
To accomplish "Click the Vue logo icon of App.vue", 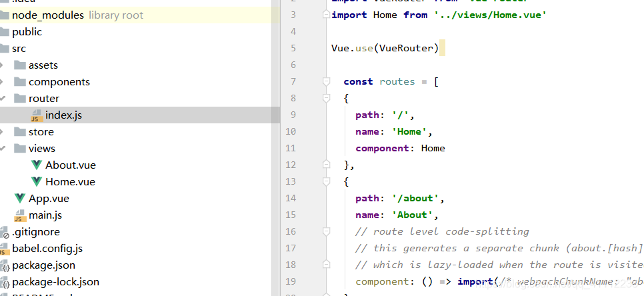I will tap(20, 198).
